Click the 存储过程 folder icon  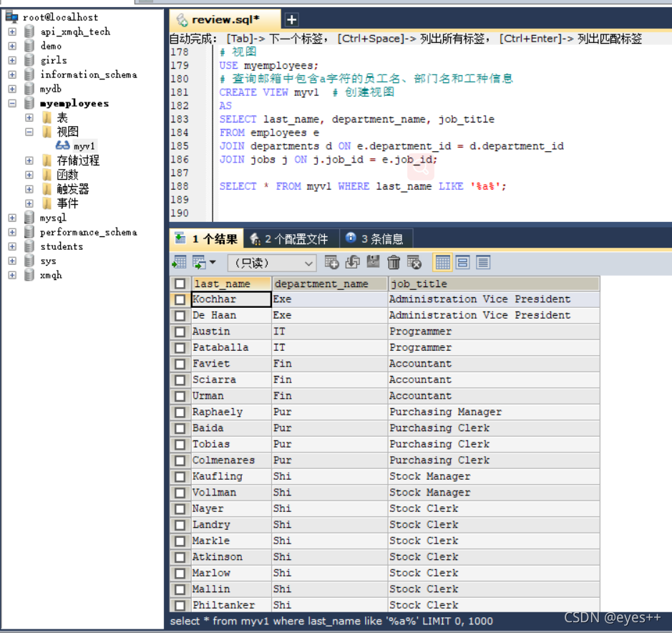click(47, 160)
